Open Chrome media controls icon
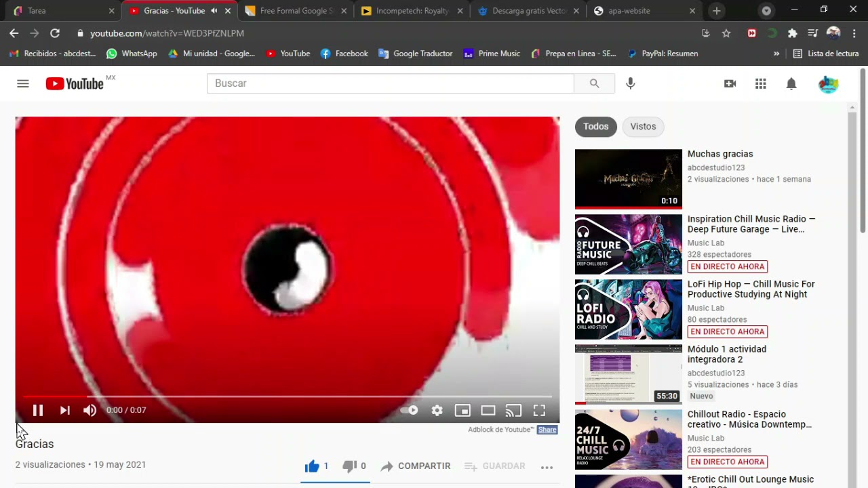Screen dimensions: 868x488 coord(813,33)
